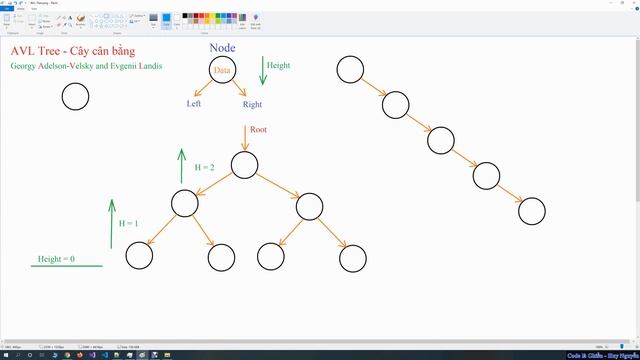Pick the black color swatch
This screenshot has width=640, height=360.
pyautogui.click(x=184, y=16)
